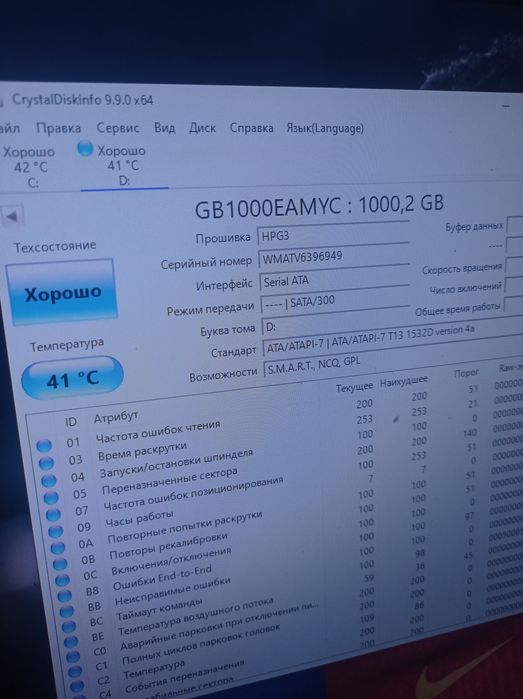Click the Буфер данных label

tap(474, 226)
